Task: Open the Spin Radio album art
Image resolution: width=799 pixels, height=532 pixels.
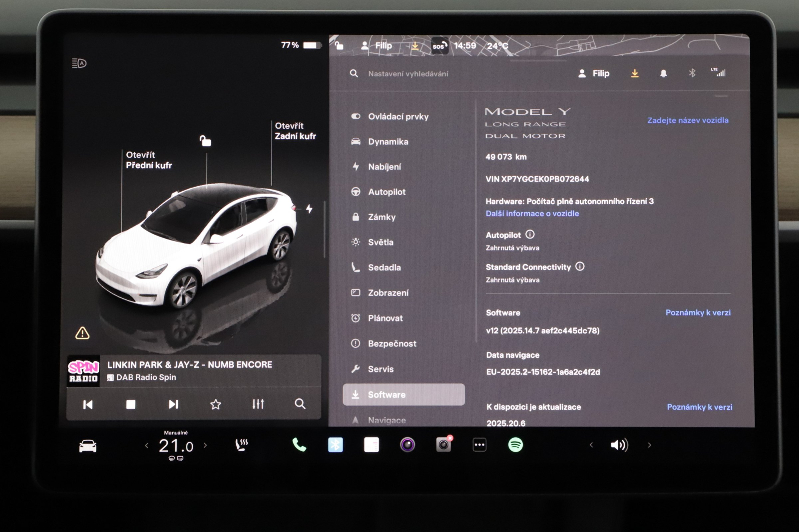Action: [x=83, y=371]
